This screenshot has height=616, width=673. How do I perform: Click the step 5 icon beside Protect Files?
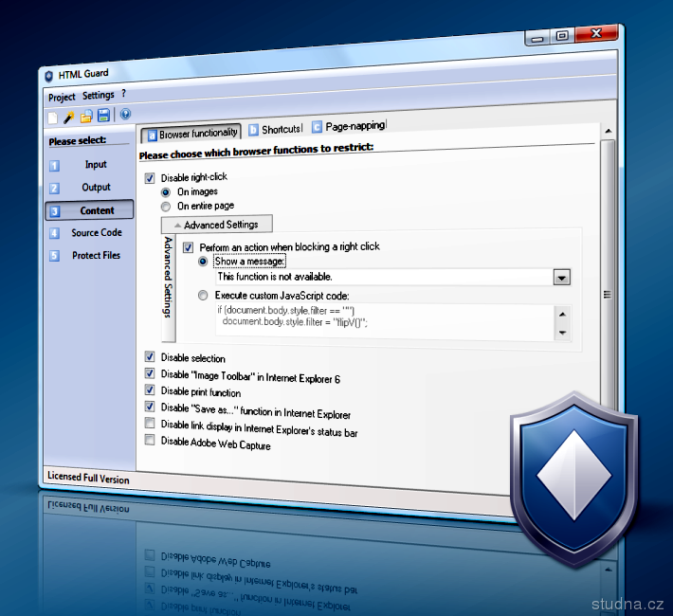(55, 256)
